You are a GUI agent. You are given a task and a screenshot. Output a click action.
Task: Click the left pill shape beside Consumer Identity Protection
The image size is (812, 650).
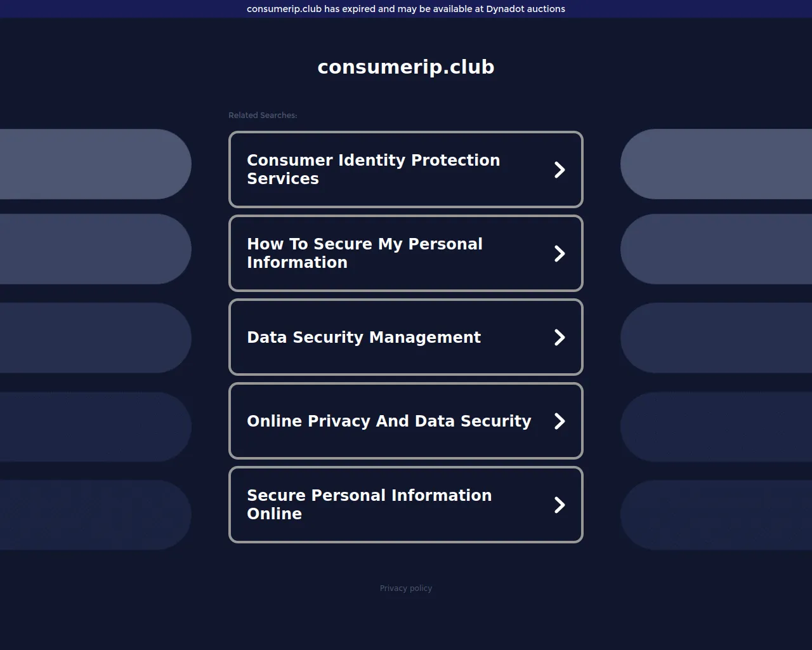(95, 164)
